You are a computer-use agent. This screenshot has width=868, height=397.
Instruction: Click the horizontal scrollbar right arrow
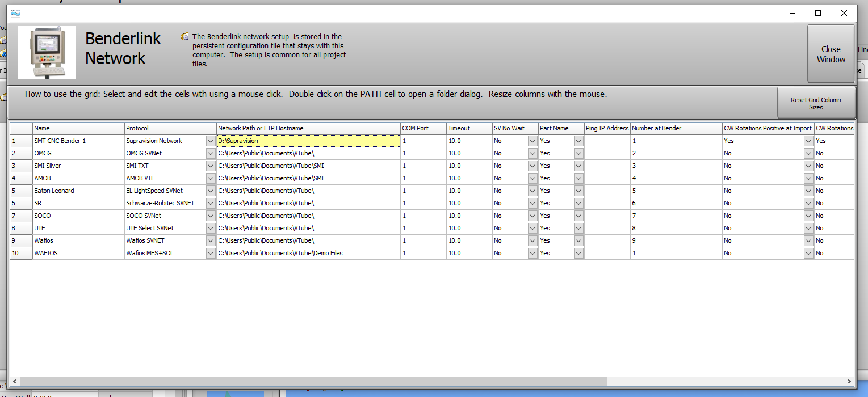(x=849, y=382)
